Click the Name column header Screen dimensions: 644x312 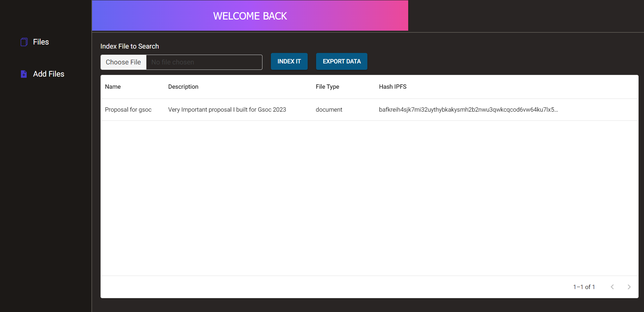(112, 87)
